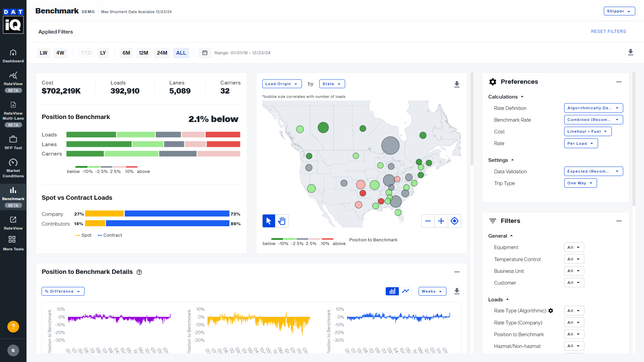The image size is (644, 362).
Task: Switch to line chart view
Action: [x=406, y=291]
